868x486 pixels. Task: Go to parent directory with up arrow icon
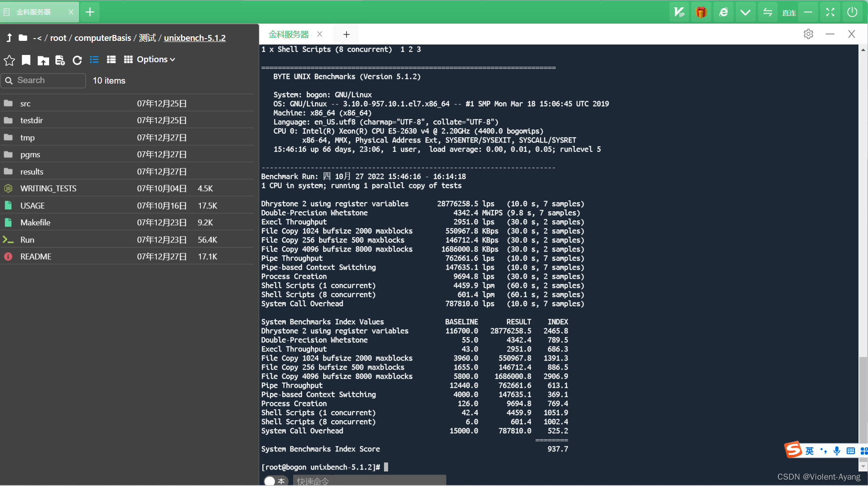[x=8, y=38]
